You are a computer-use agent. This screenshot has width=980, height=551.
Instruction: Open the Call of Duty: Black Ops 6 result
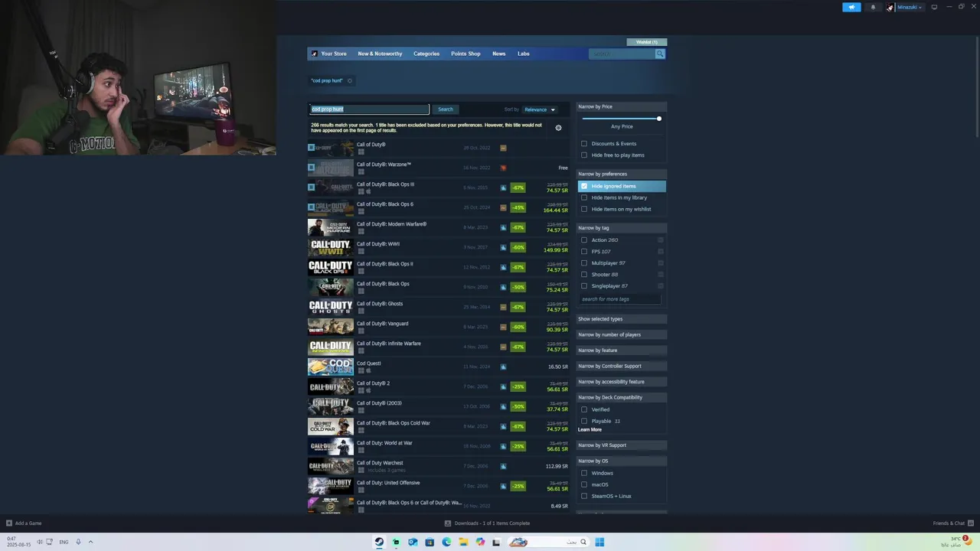tap(438, 207)
